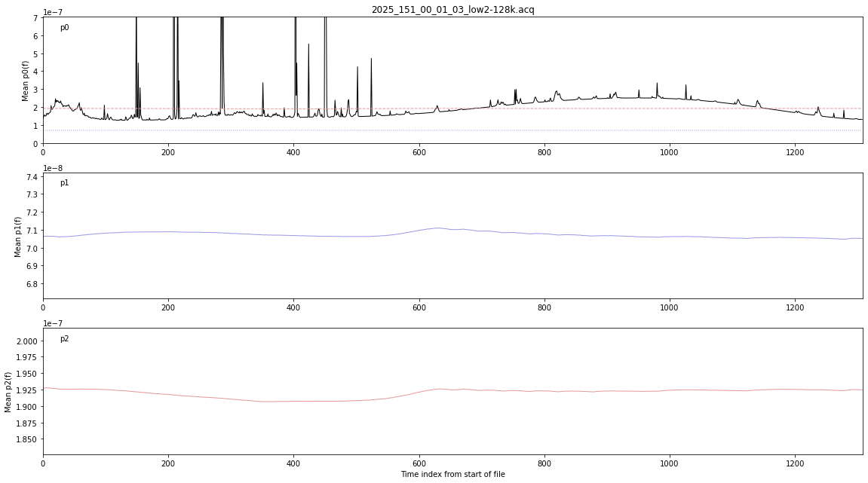This screenshot has height=483, width=868.
Task: Click the 1e-8 exponent above middle plot
Action: tap(53, 168)
